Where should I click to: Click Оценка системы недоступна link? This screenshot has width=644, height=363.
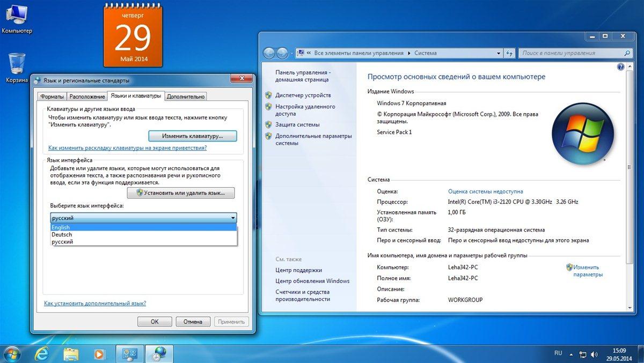point(486,191)
